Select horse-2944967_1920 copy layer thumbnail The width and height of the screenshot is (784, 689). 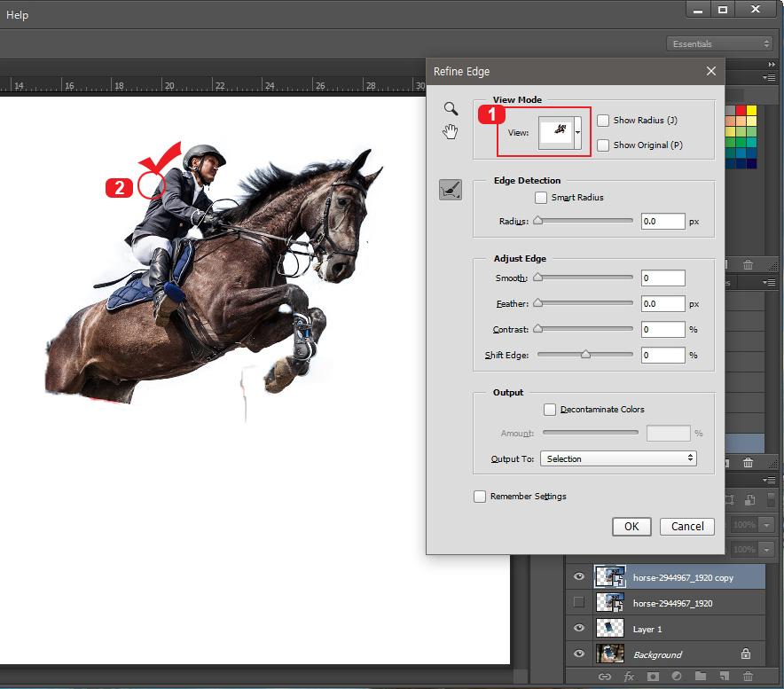click(x=610, y=576)
